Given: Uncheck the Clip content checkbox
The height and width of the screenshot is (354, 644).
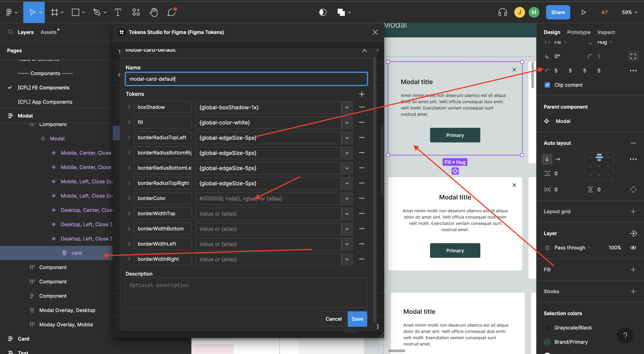Looking at the screenshot, I should click(547, 85).
